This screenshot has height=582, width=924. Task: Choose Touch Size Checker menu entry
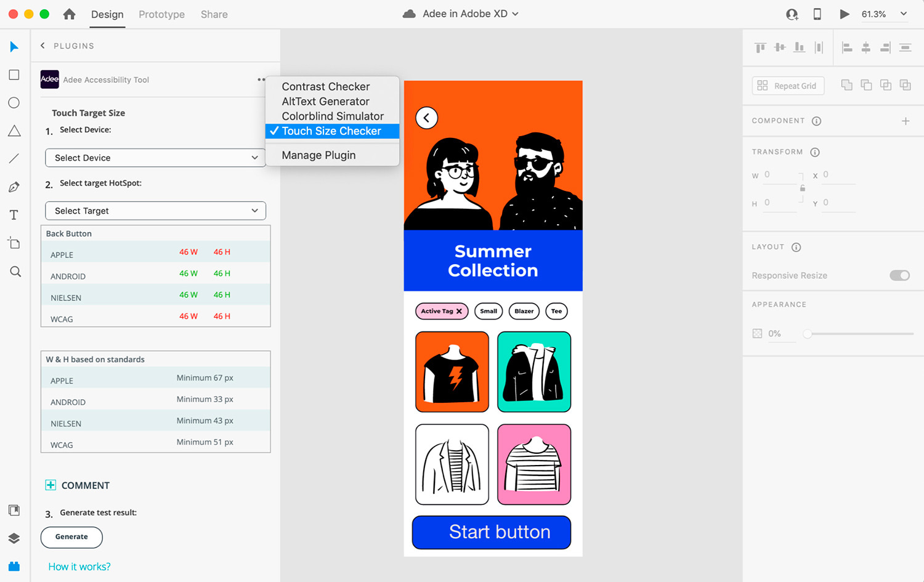(332, 131)
